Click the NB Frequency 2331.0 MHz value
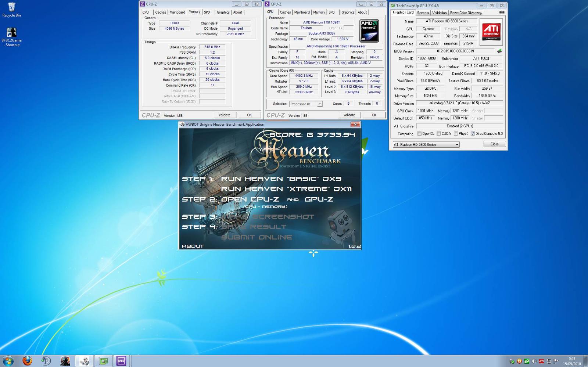 (235, 34)
